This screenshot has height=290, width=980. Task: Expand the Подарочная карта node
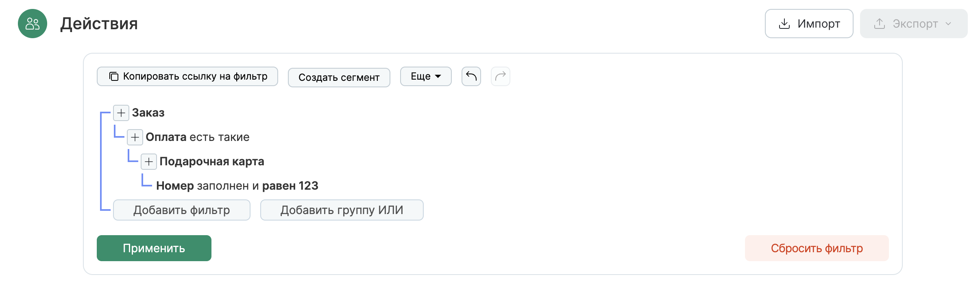pos(148,162)
